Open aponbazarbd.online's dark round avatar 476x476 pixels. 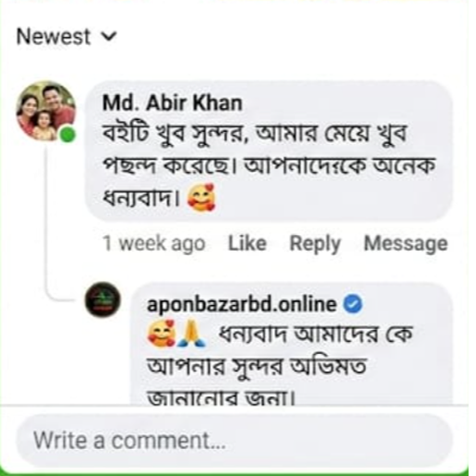click(103, 299)
